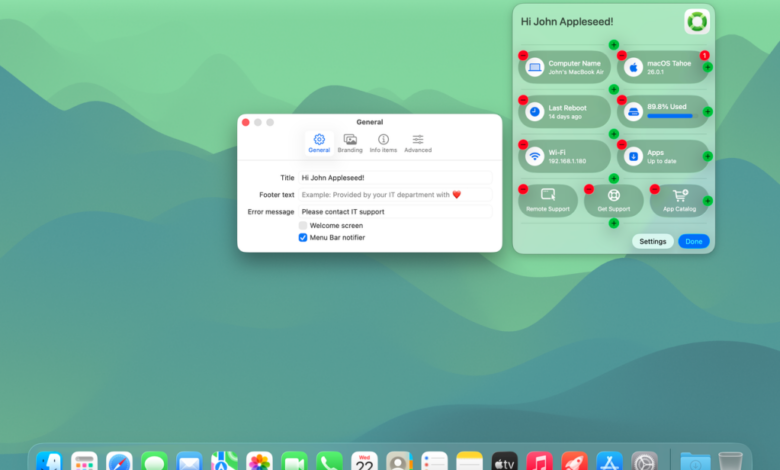Click the Apps download icon
The width and height of the screenshot is (780, 470).
(633, 156)
